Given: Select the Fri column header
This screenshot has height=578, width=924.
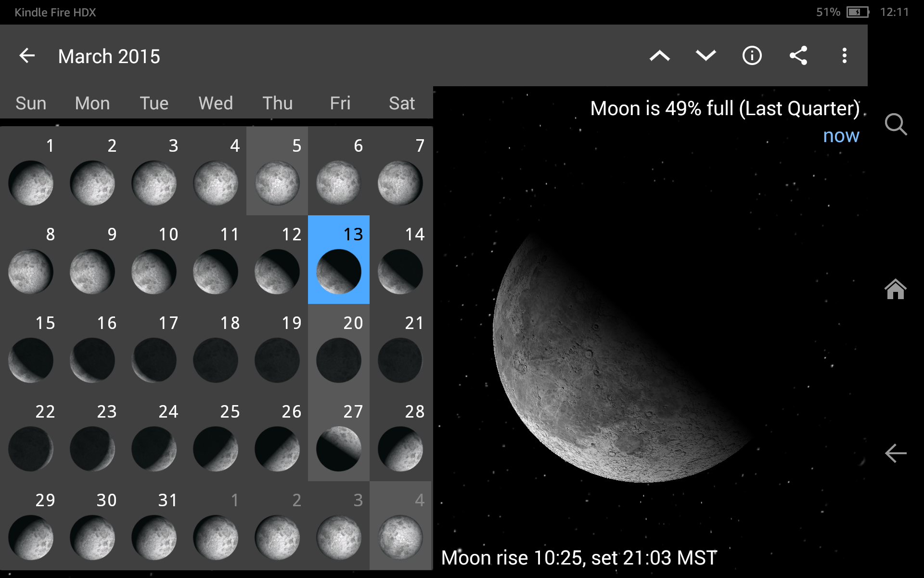Looking at the screenshot, I should point(339,103).
